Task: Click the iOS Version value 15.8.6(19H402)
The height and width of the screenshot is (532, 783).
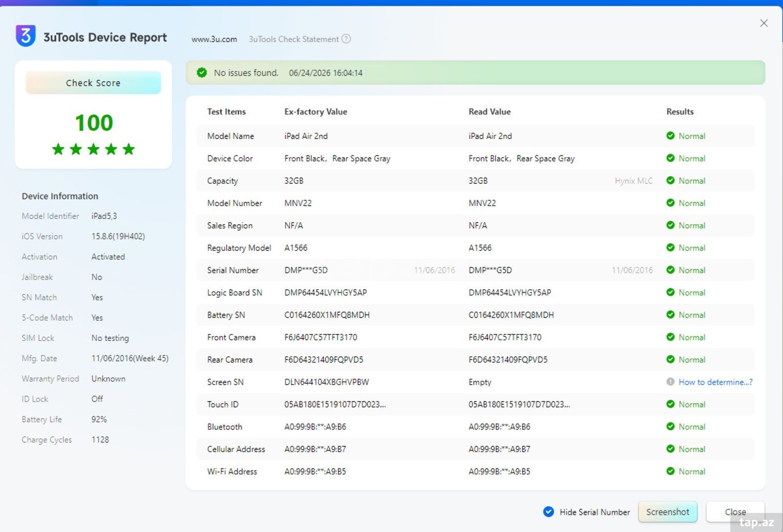Action: click(x=118, y=236)
